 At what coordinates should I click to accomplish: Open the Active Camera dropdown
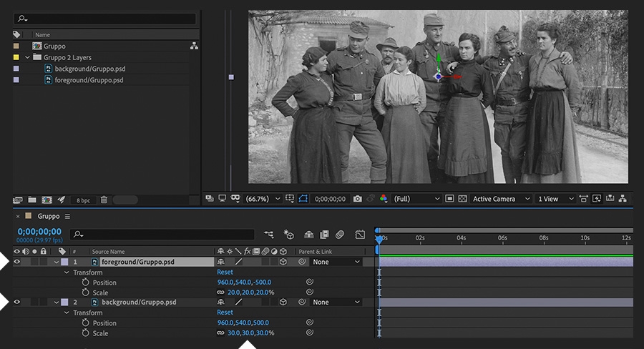501,199
